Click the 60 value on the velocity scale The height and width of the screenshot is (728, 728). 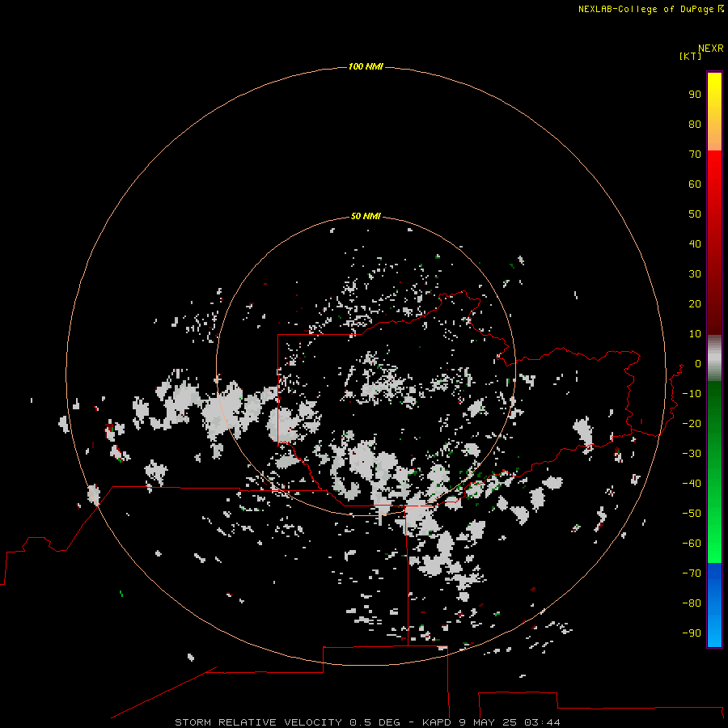click(695, 184)
